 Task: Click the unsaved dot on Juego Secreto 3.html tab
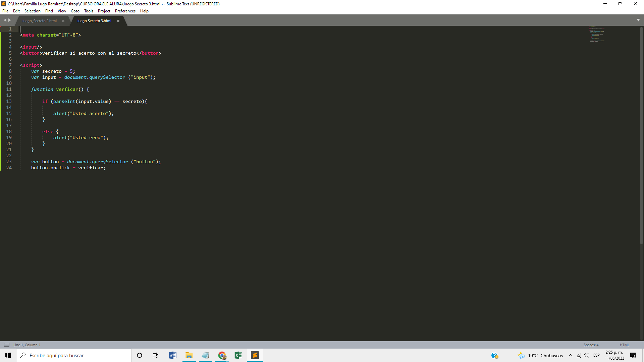(118, 21)
